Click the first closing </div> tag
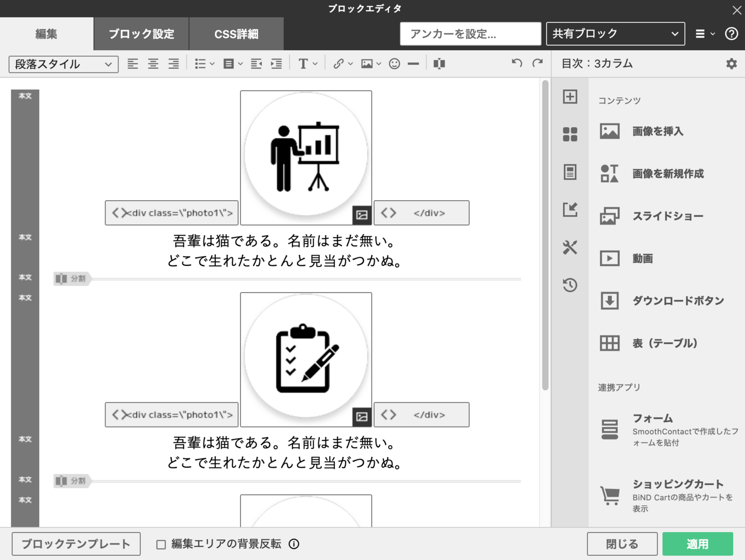 tap(422, 213)
